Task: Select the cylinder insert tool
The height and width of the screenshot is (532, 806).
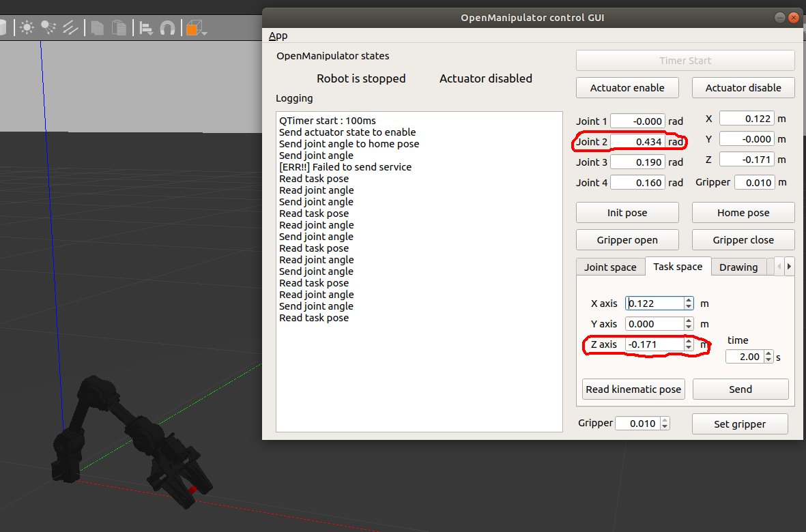Action: tap(3, 27)
